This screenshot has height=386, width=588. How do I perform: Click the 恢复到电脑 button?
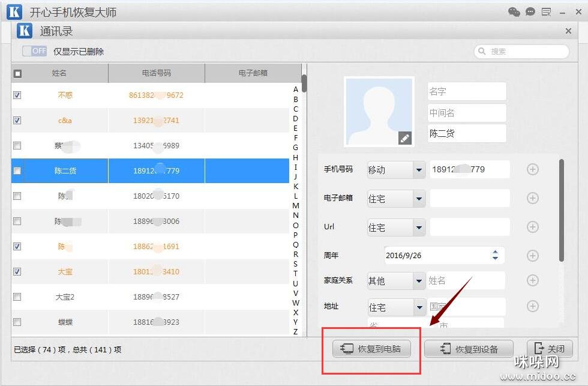371,349
